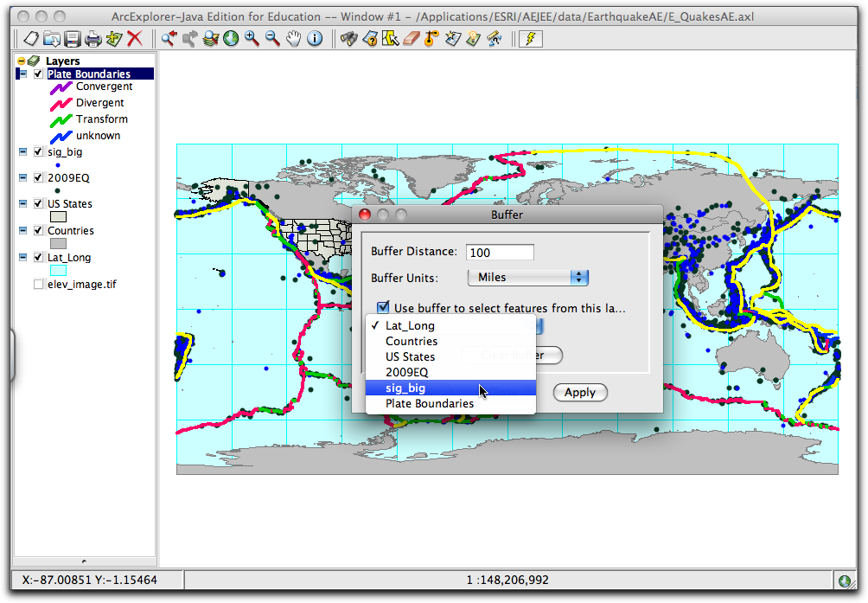
Task: Open Query Builder with the question-mark map icon
Action: 370,39
